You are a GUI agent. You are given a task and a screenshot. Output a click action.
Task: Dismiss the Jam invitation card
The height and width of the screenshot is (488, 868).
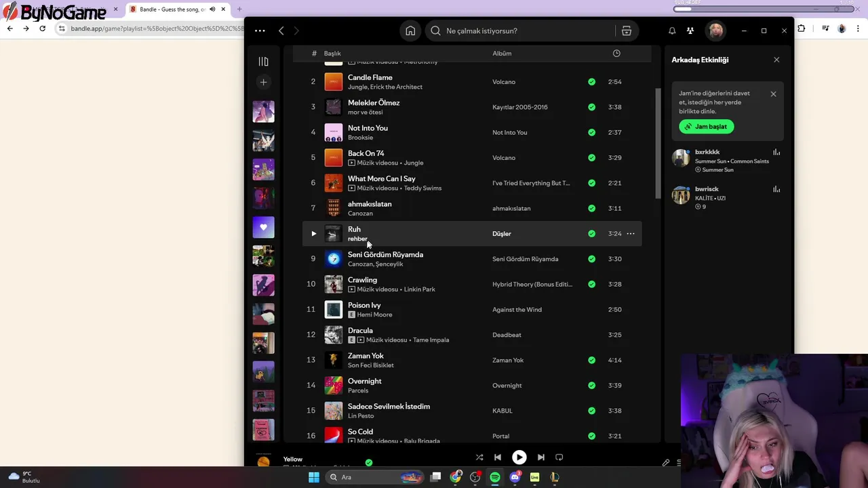tap(773, 94)
